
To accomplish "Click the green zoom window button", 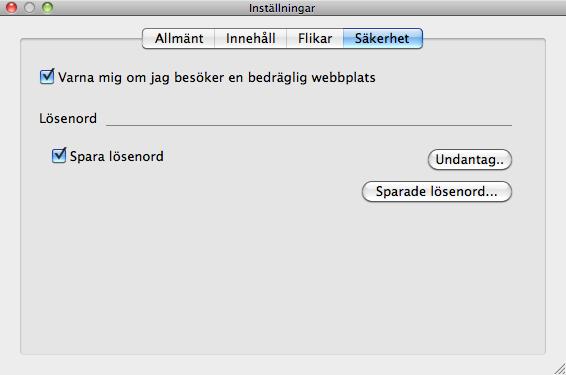I will pos(47,7).
